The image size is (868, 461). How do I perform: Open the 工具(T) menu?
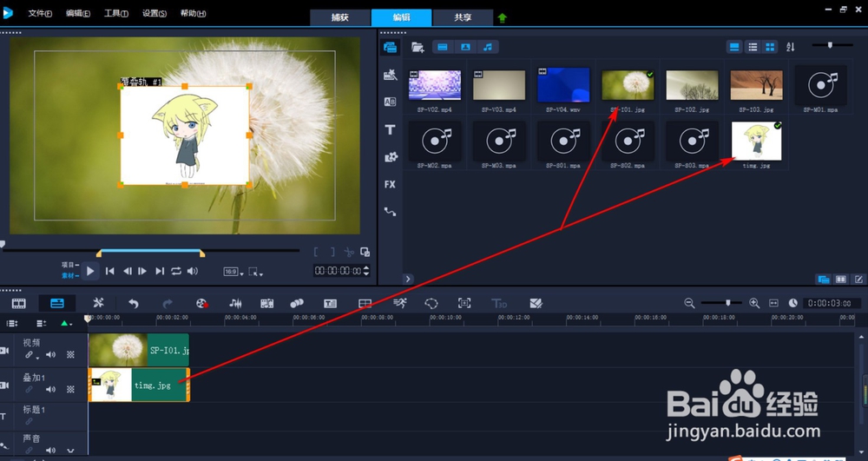click(x=116, y=13)
